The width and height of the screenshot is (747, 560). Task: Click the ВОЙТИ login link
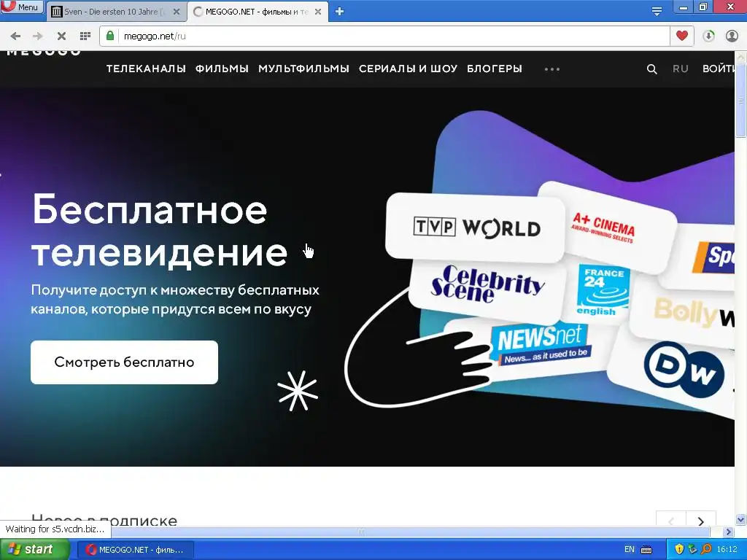(719, 69)
